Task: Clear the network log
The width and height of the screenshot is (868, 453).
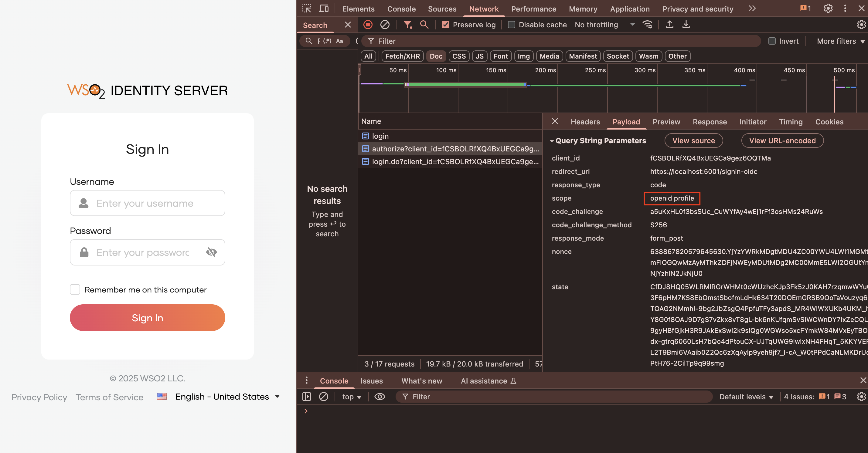Action: 385,25
